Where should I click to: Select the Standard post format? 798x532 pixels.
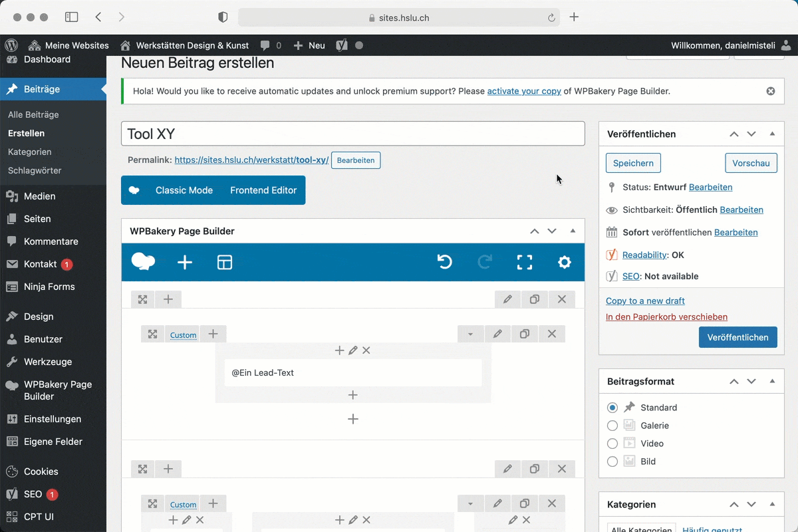(612, 408)
